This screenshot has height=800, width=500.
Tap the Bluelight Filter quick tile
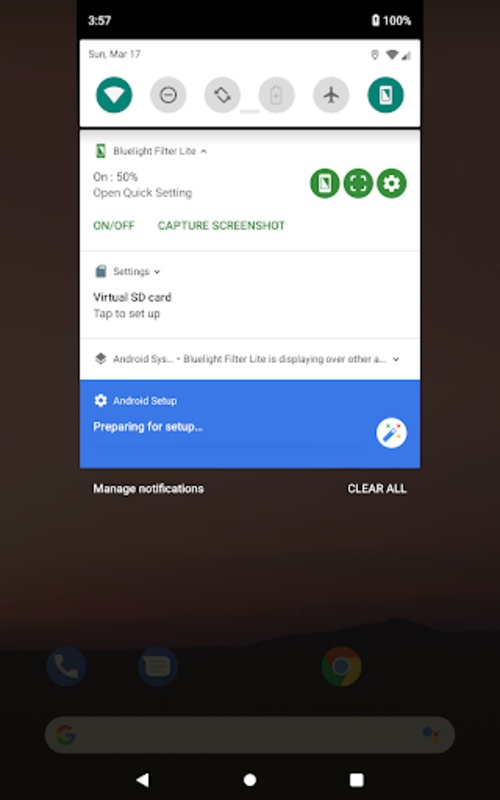click(386, 95)
